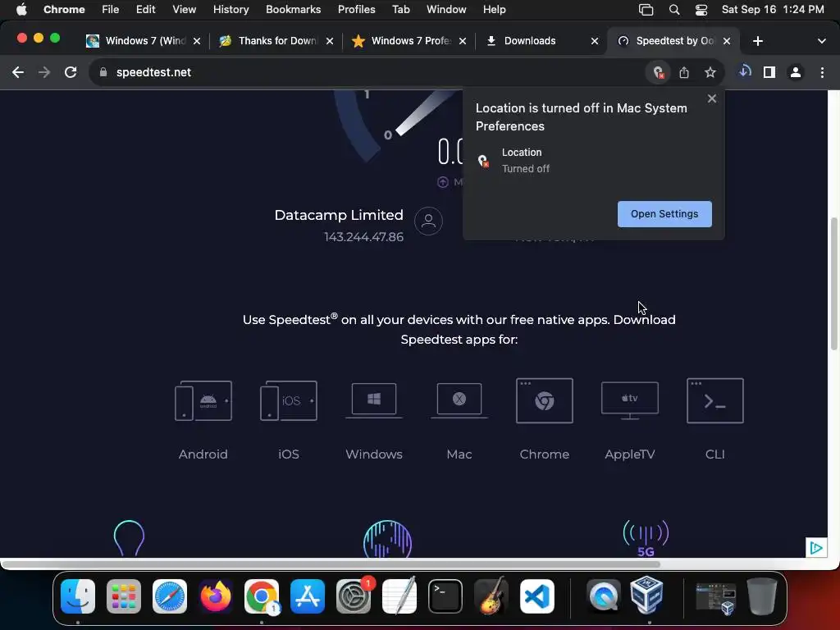This screenshot has height=630, width=840.
Task: Close the Speedtest tab
Action: [x=727, y=41]
